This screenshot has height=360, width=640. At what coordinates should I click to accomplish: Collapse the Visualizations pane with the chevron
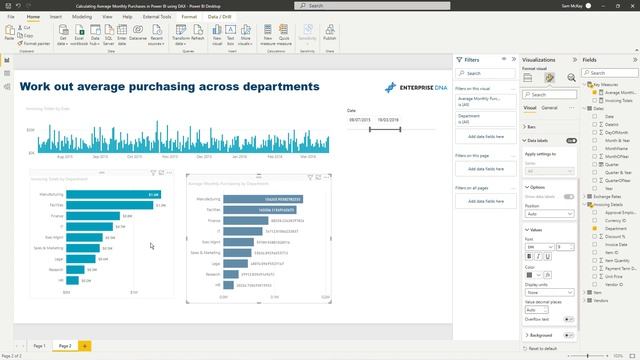[575, 60]
